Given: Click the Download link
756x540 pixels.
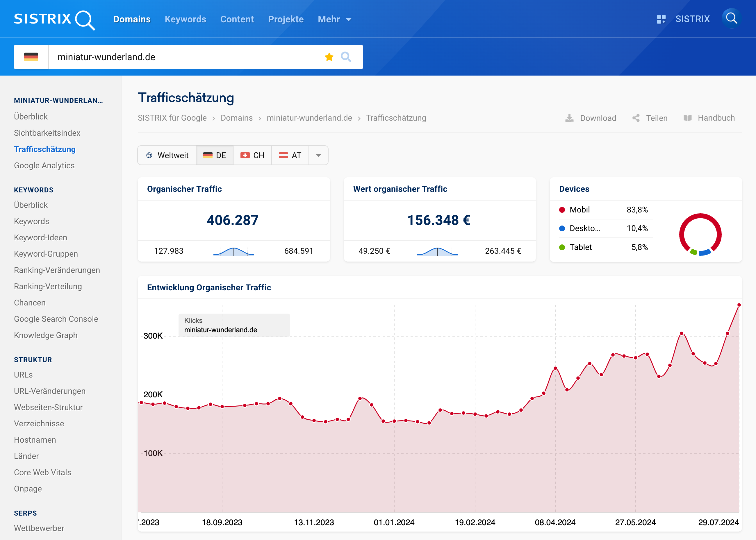Looking at the screenshot, I should (x=598, y=118).
